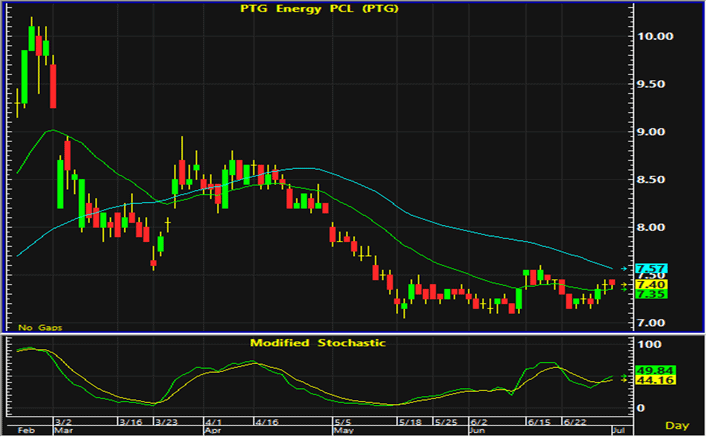707x437 pixels.
Task: Click the 9.00 price axis label
Action: [651, 132]
